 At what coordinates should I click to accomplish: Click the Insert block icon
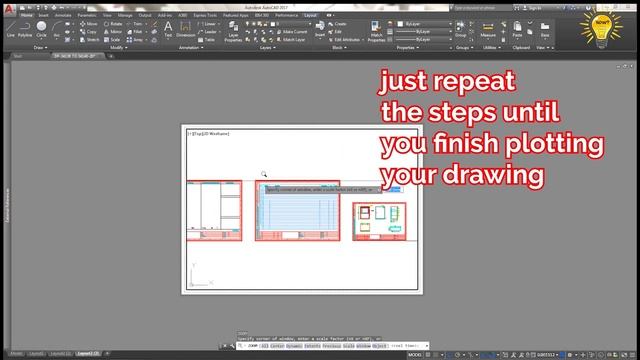pyautogui.click(x=320, y=29)
